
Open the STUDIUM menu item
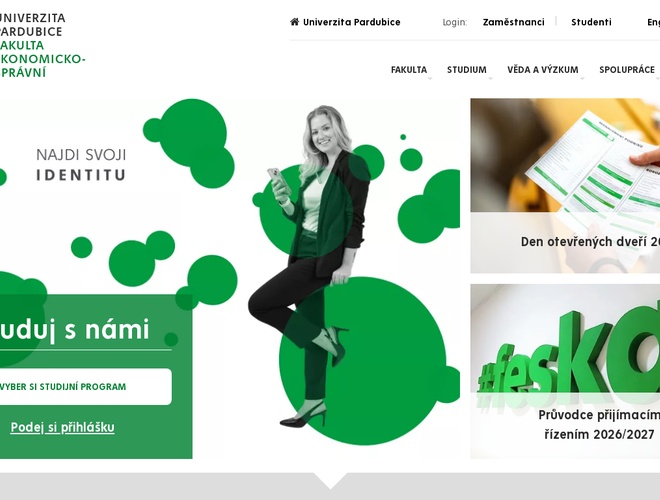467,69
